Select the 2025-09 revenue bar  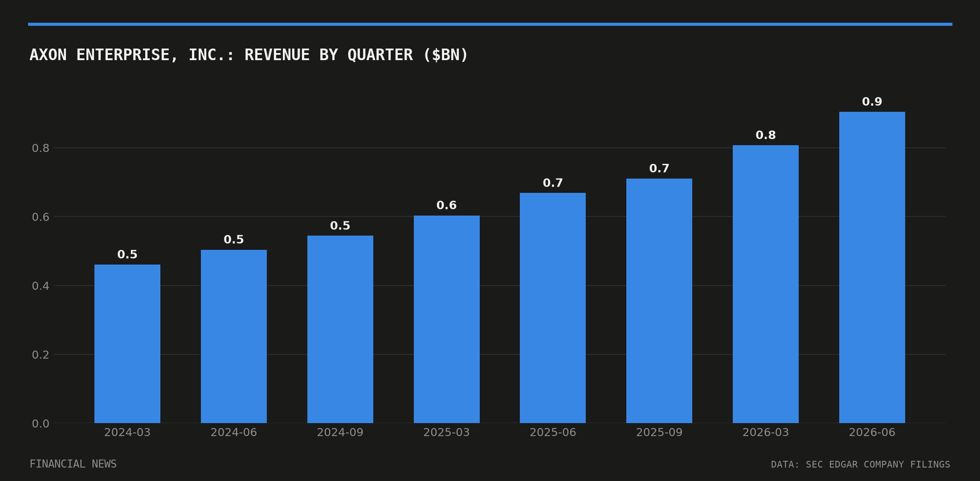[x=659, y=301]
